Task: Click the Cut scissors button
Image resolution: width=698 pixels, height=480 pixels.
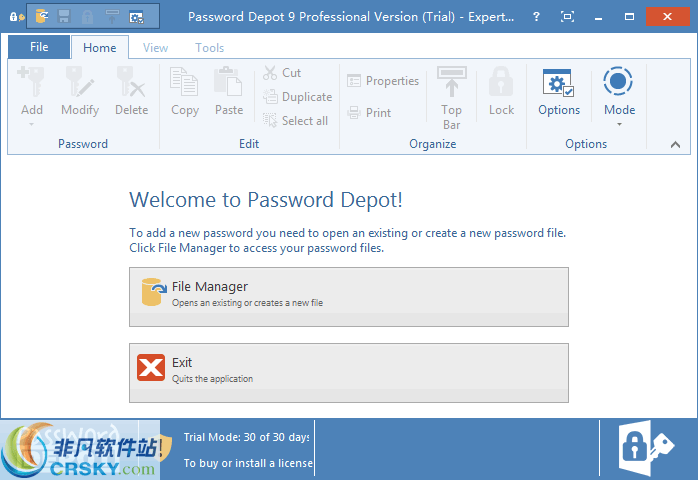Action: (x=282, y=73)
